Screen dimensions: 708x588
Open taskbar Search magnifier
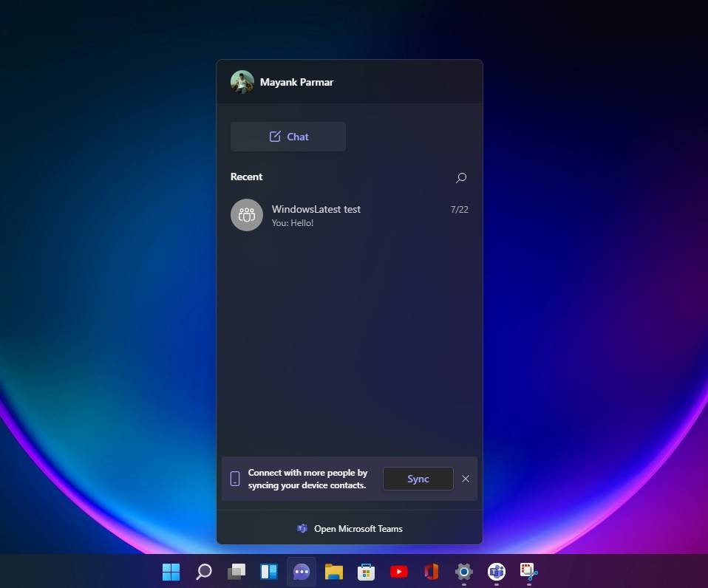coord(204,572)
